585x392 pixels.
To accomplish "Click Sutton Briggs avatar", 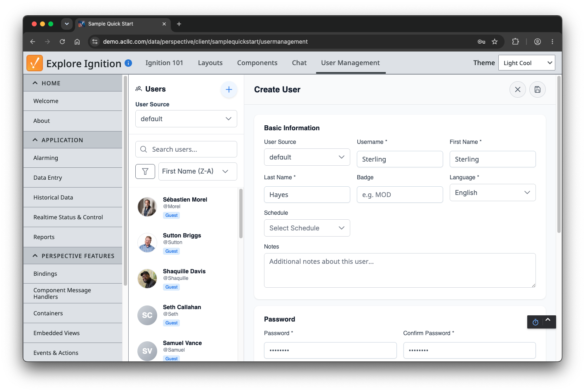I will click(147, 243).
